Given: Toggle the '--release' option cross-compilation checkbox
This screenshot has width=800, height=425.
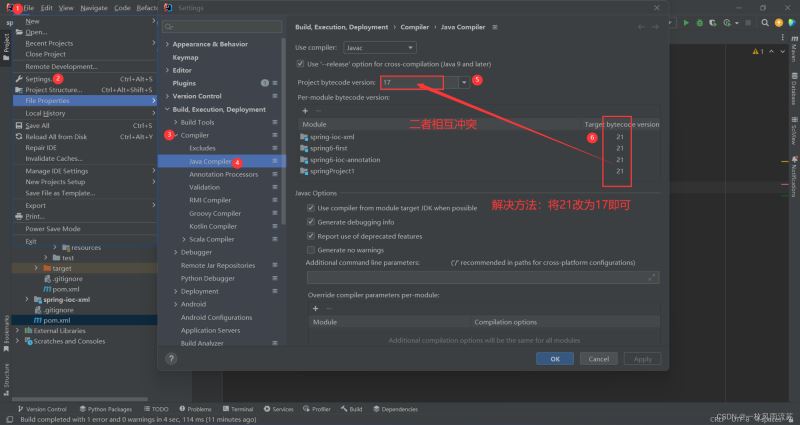Looking at the screenshot, I should [300, 64].
